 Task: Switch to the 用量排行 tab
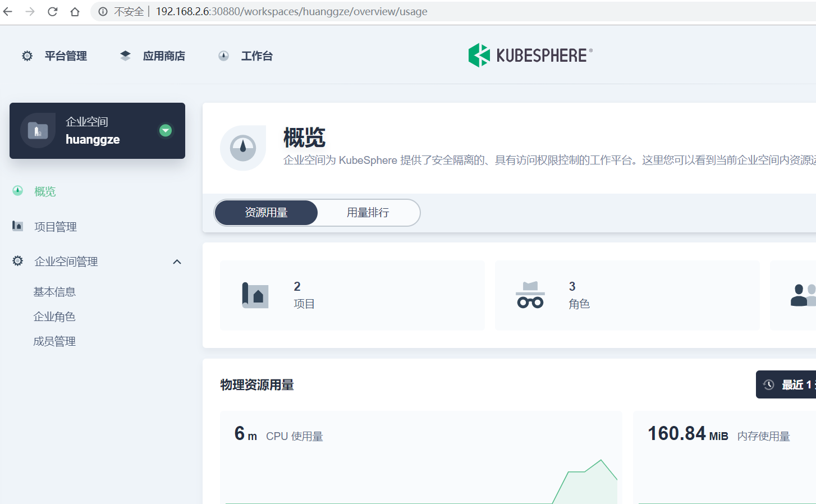coord(368,213)
